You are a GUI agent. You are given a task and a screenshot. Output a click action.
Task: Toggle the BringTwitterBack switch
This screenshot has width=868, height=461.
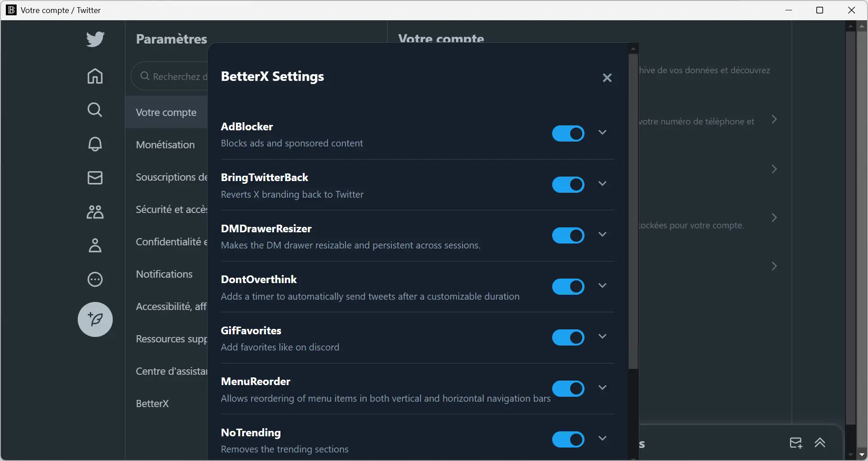[x=568, y=185]
